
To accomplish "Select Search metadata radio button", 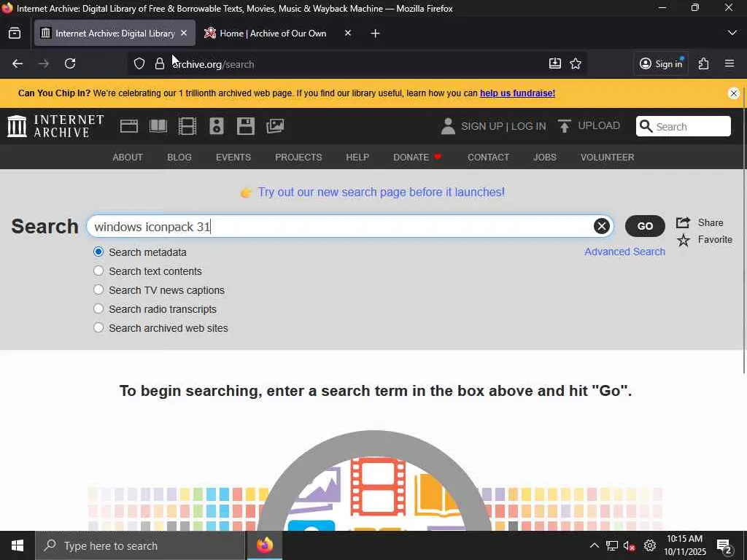I will (x=98, y=252).
